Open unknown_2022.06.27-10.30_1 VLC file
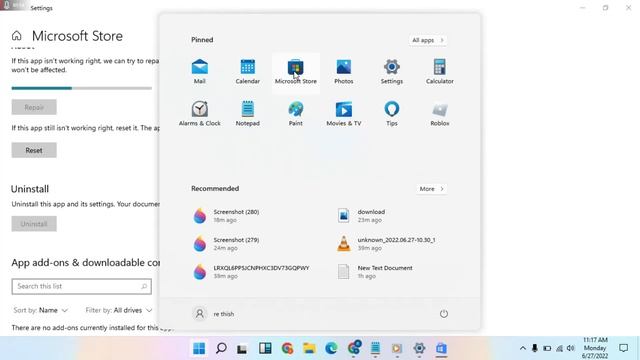The height and width of the screenshot is (360, 640). [387, 244]
